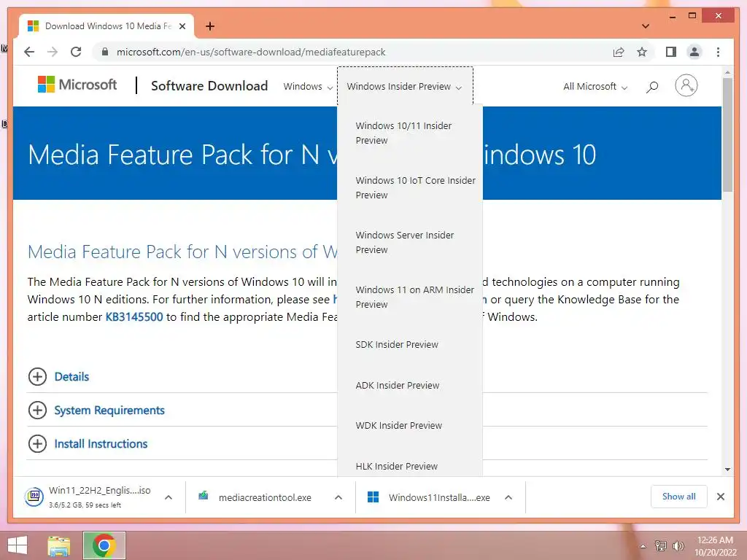Open Microsoft site search
Screen dimensions: 747x560
(x=652, y=87)
